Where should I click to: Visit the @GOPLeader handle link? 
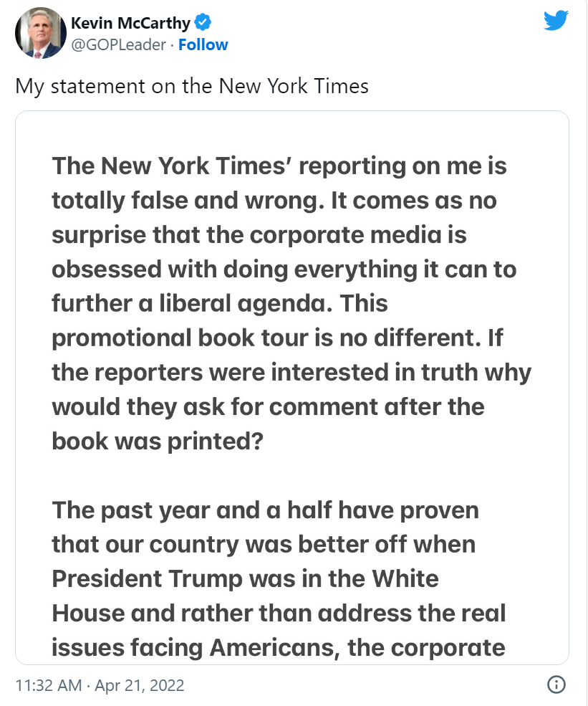click(x=119, y=44)
